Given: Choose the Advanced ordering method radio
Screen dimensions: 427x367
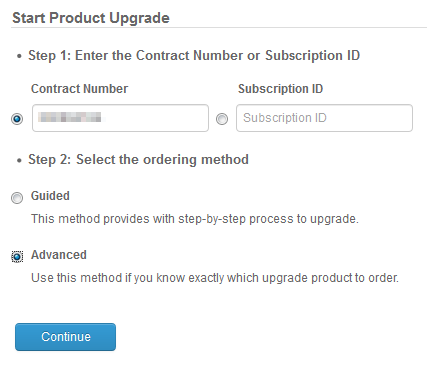Looking at the screenshot, I should pyautogui.click(x=17, y=257).
